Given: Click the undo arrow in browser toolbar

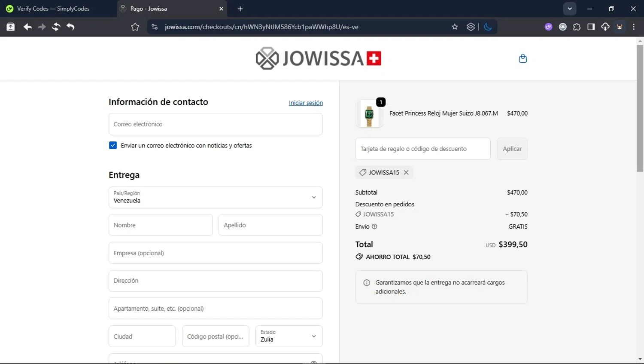Looking at the screenshot, I should point(70,27).
